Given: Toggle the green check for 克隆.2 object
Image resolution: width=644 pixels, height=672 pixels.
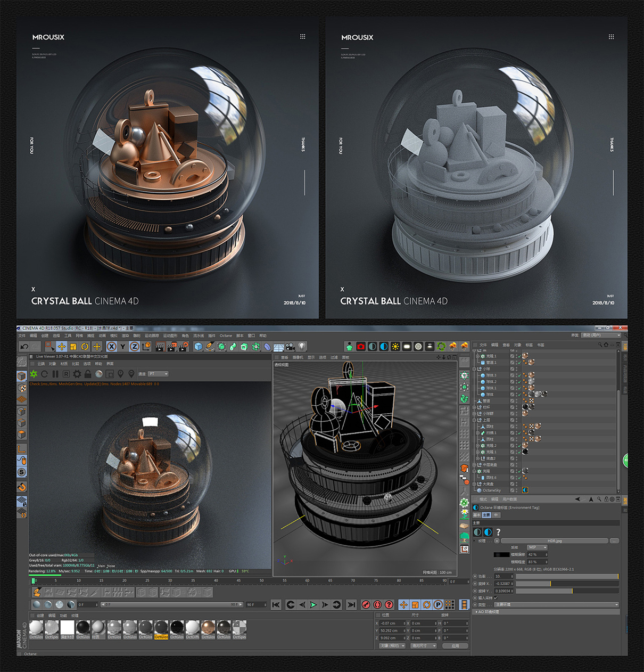Looking at the screenshot, I should [519, 446].
